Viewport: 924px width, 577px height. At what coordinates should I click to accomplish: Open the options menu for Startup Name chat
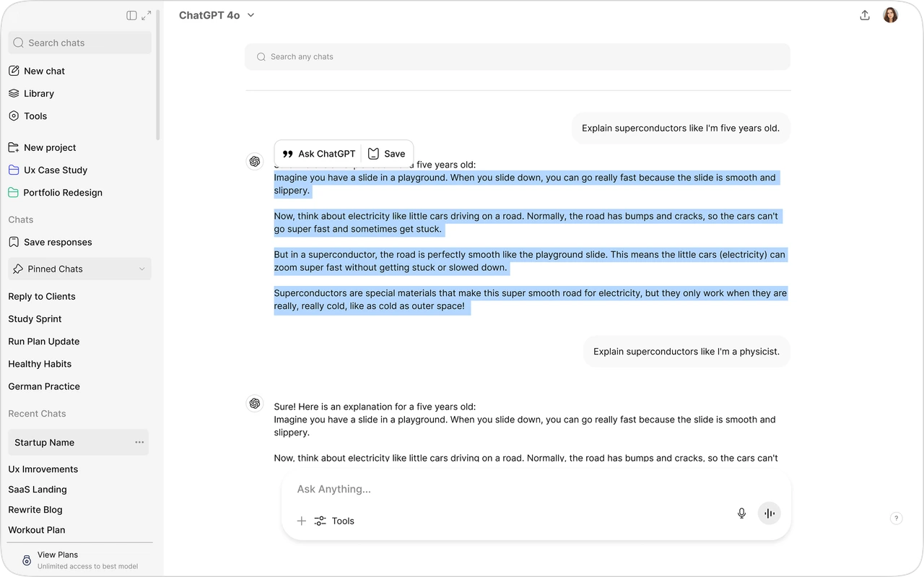click(139, 442)
